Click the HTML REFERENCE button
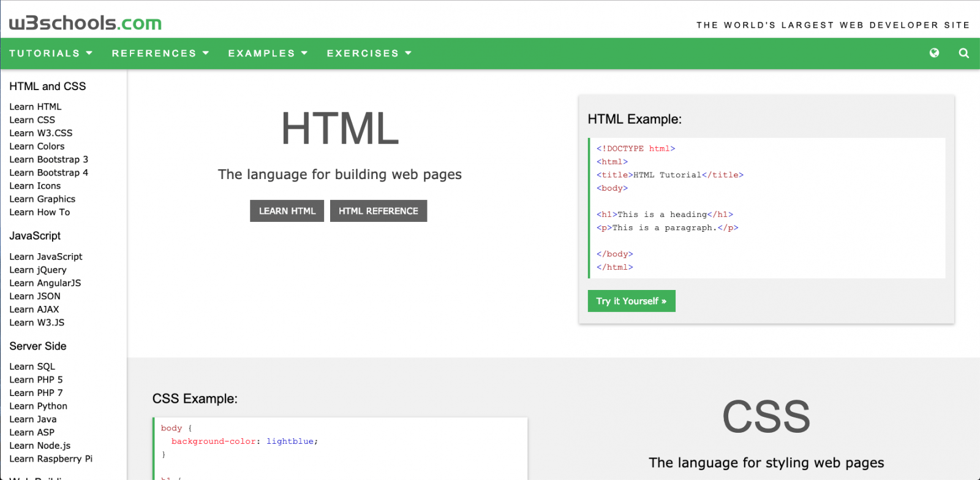The width and height of the screenshot is (980, 480). [x=379, y=211]
